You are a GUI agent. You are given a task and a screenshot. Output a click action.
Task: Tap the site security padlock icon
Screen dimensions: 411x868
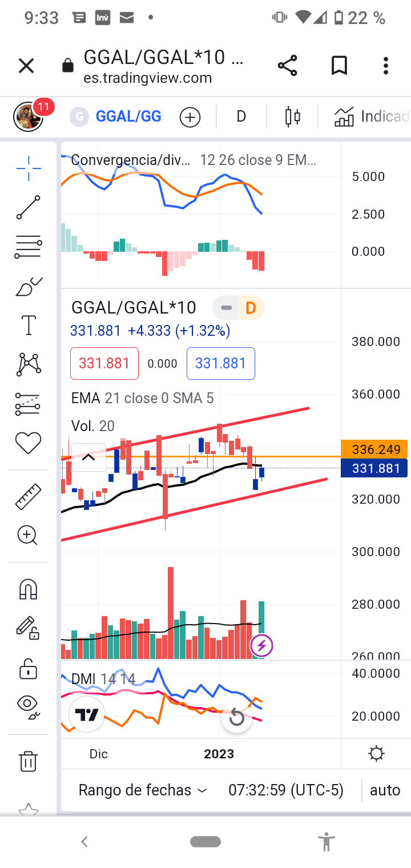tap(67, 66)
